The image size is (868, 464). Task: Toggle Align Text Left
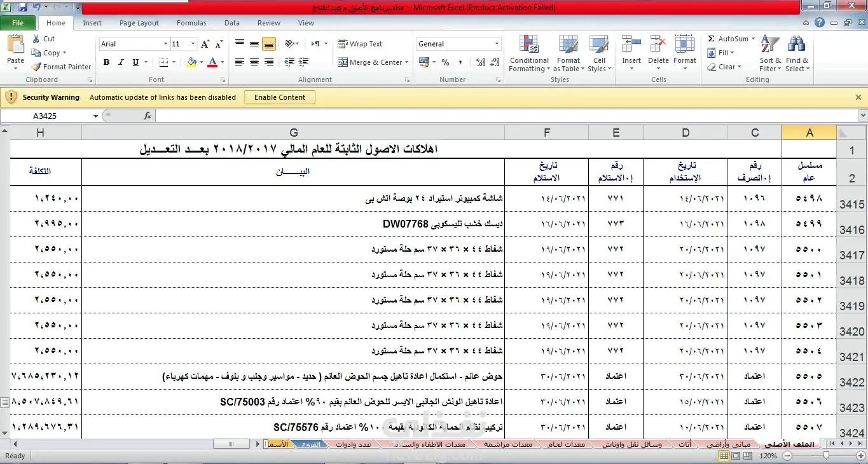240,62
